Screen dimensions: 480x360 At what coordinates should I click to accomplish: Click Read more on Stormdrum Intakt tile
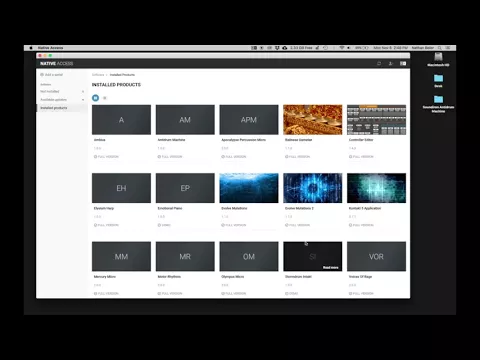[330, 267]
